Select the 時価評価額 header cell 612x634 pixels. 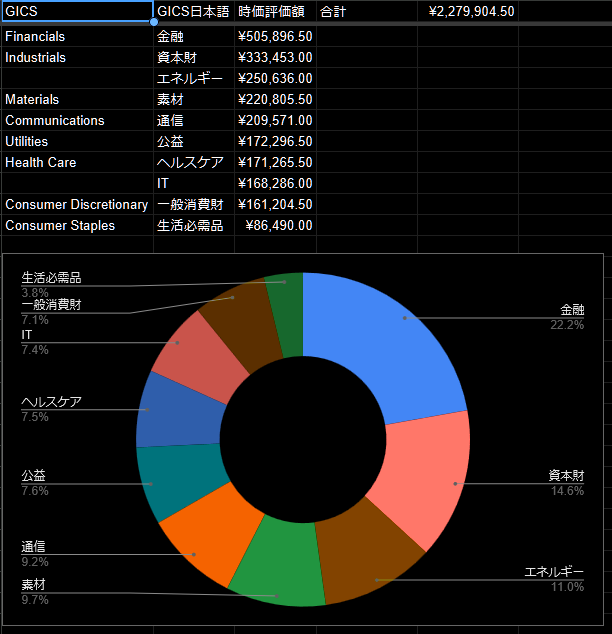(x=274, y=11)
